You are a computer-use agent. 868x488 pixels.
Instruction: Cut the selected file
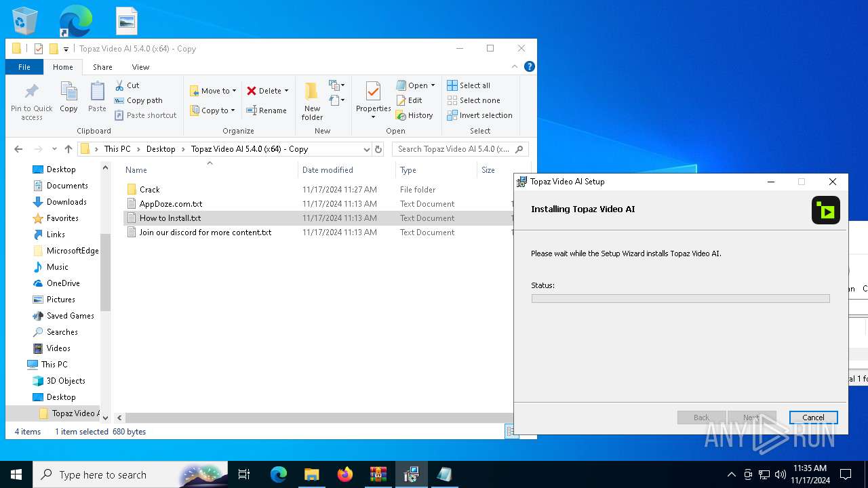pos(127,85)
